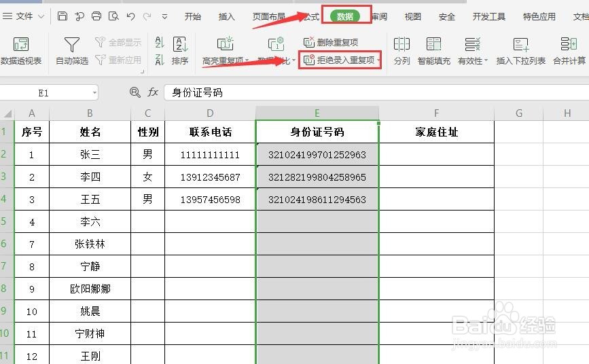Screen dimensions: 589x364
Task: Sort ascending A to Z
Action: click(160, 42)
